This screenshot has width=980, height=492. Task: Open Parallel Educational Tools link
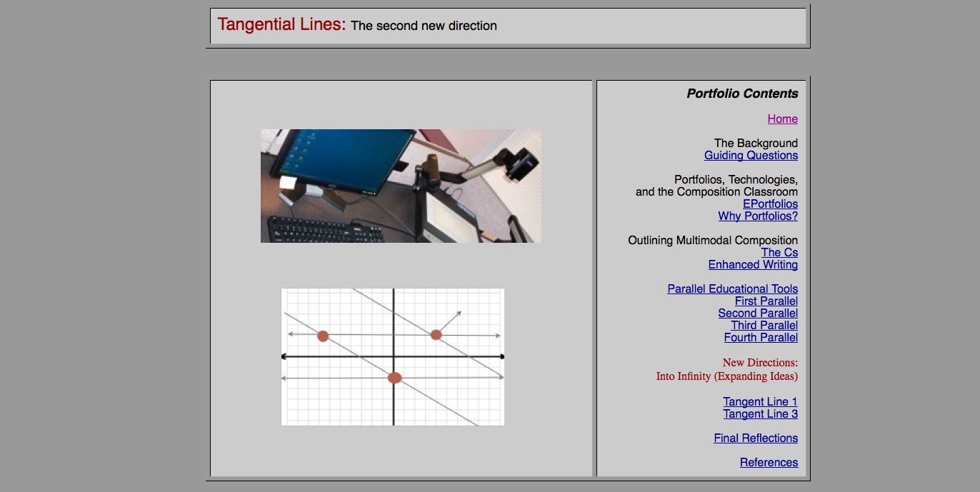[x=733, y=289]
